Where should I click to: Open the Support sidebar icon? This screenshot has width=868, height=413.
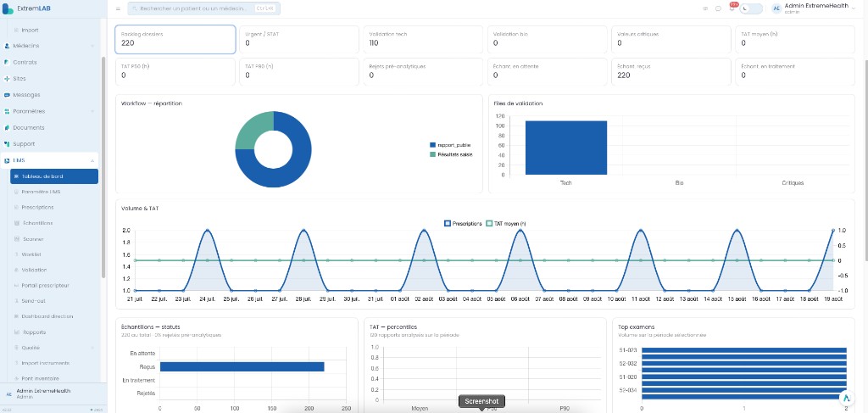pos(7,144)
